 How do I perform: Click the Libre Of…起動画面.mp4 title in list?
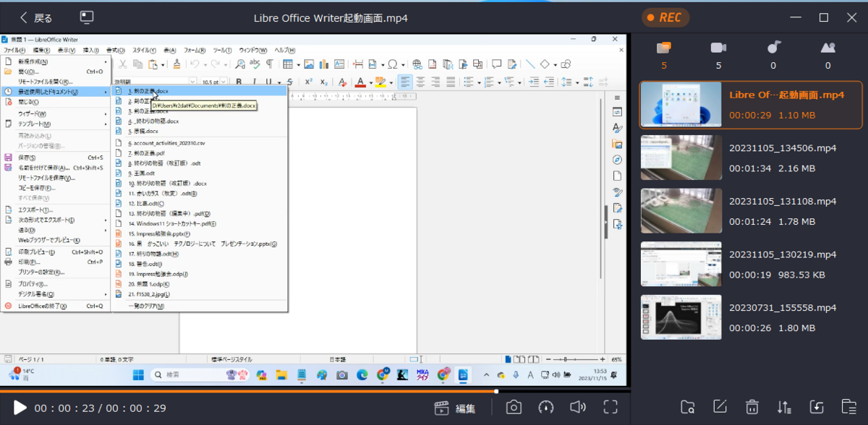coord(787,95)
